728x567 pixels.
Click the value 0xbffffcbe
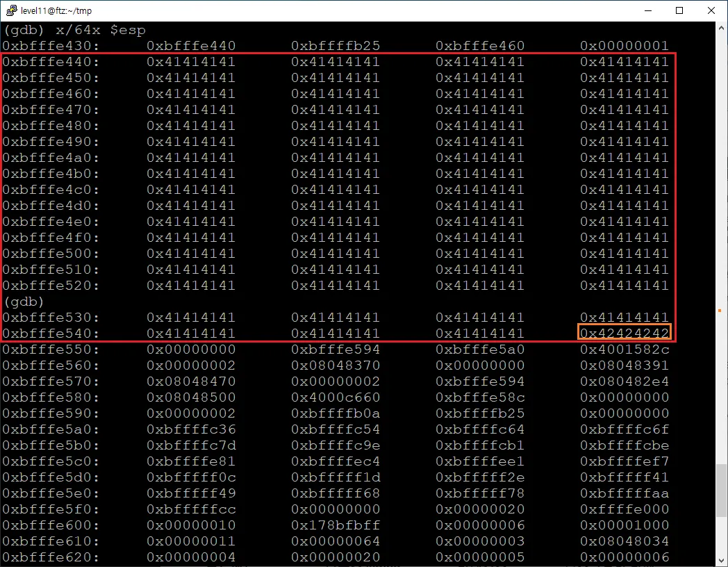tap(624, 445)
